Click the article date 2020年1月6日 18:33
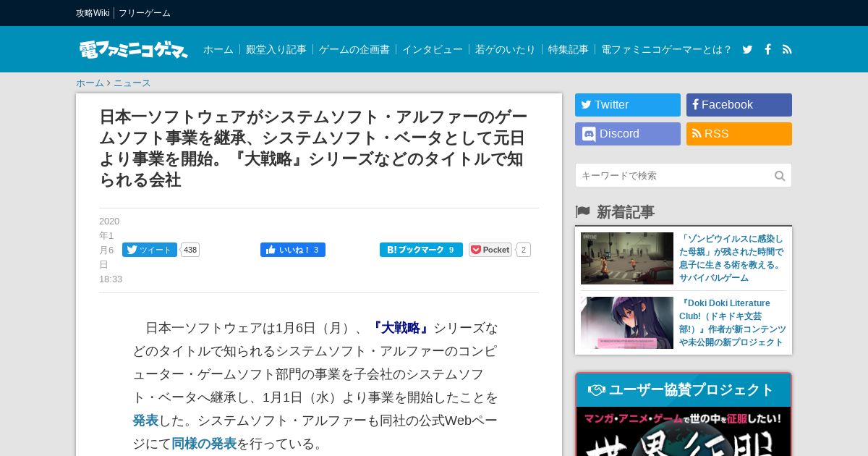The image size is (868, 456). coord(110,250)
